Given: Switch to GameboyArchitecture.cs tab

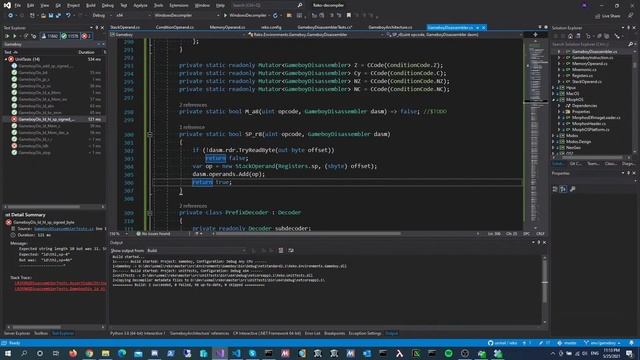Looking at the screenshot, I should click(390, 27).
